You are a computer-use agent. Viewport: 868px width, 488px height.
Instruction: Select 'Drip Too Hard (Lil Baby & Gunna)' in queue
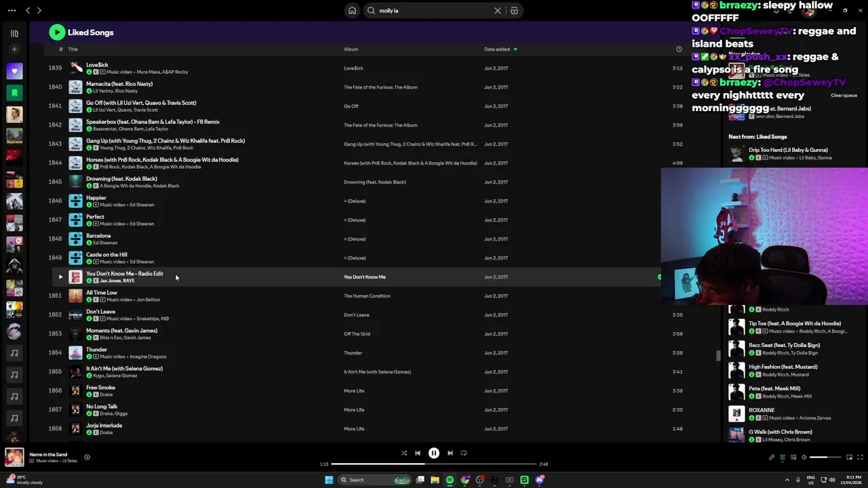click(788, 150)
